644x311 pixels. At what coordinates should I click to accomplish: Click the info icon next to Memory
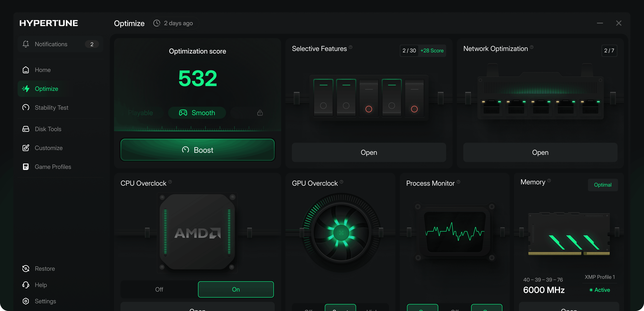point(549,180)
